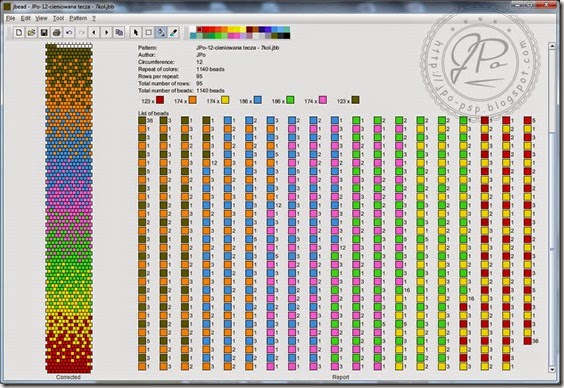Click the greyed-out Redo toolbar icon
This screenshot has width=564, height=388.
tap(82, 33)
